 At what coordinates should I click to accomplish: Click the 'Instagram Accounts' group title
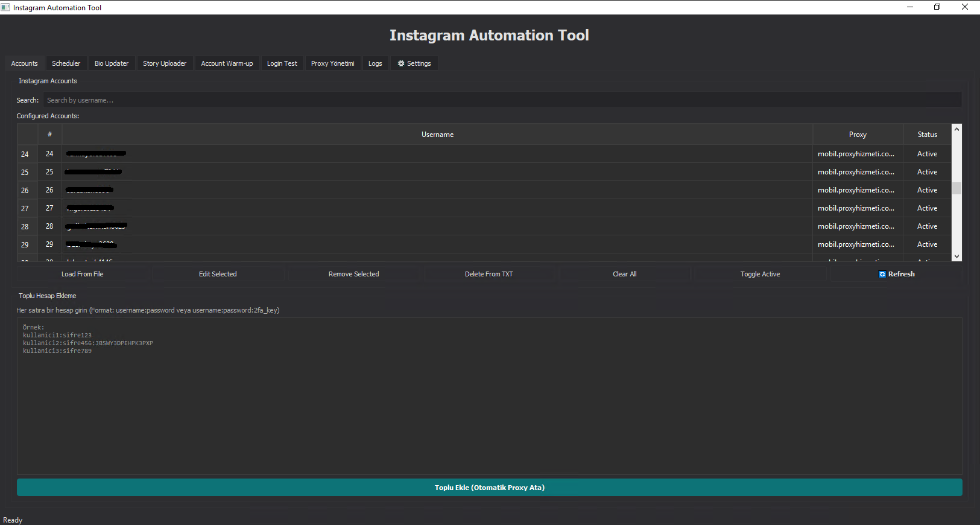[x=48, y=81]
